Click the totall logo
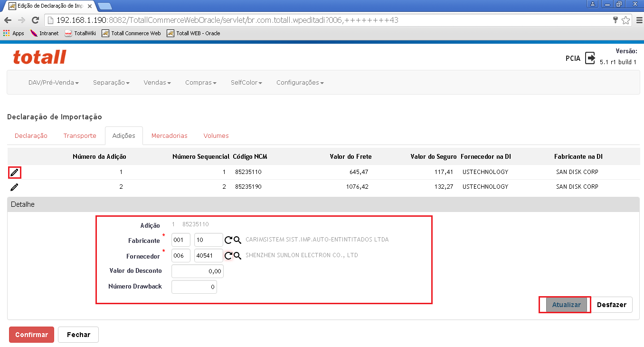This screenshot has width=644, height=347. (x=39, y=58)
